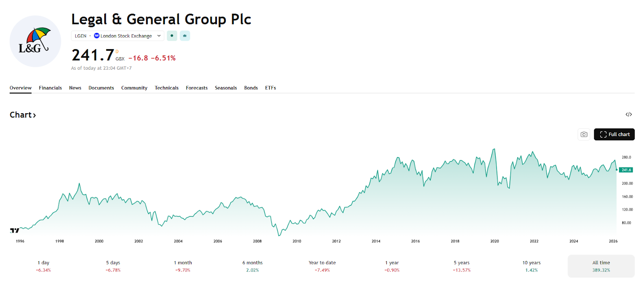Select the All time range
This screenshot has height=292, width=644.
click(601, 266)
